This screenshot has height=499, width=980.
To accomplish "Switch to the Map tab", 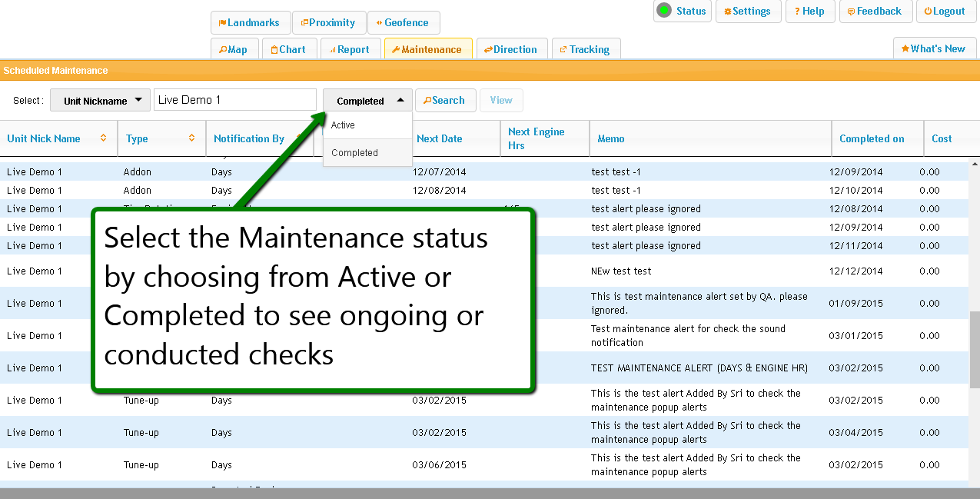I will tap(233, 49).
